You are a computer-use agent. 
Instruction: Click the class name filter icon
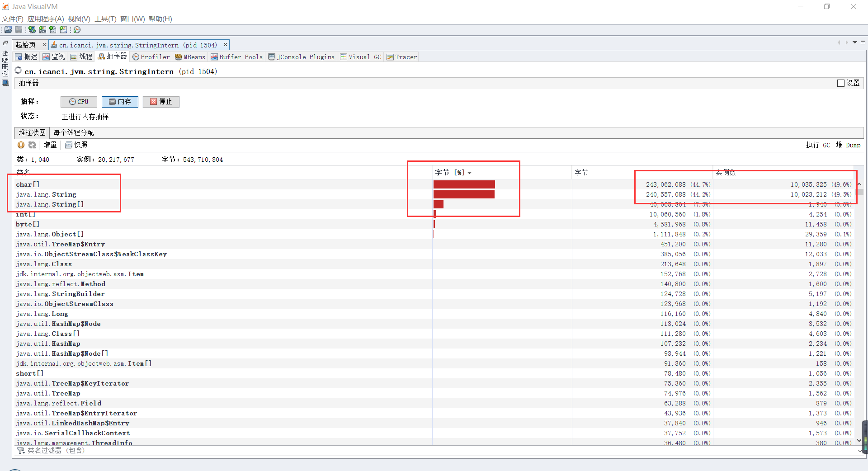coord(21,451)
